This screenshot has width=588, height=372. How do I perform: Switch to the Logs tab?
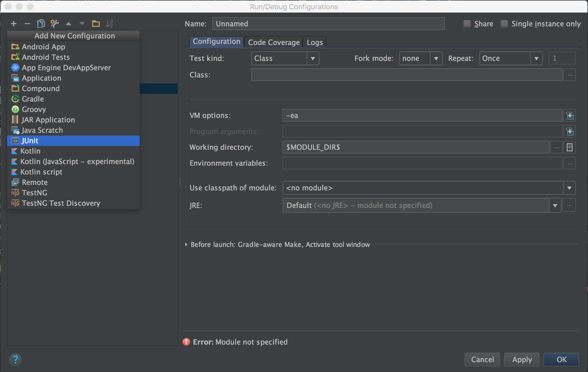click(315, 42)
